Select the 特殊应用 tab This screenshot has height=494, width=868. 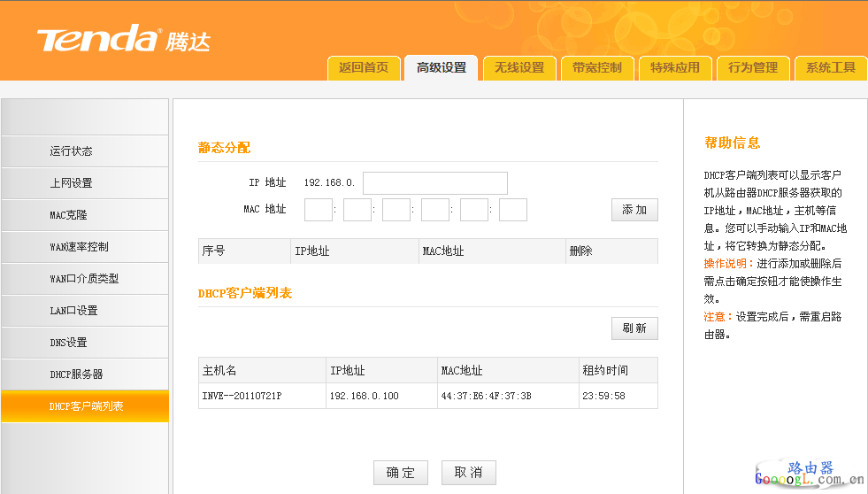(x=675, y=68)
